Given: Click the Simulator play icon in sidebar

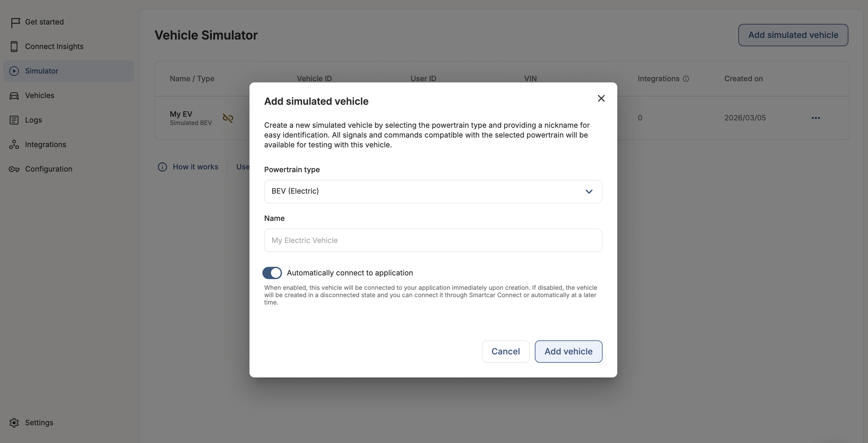Looking at the screenshot, I should [14, 71].
